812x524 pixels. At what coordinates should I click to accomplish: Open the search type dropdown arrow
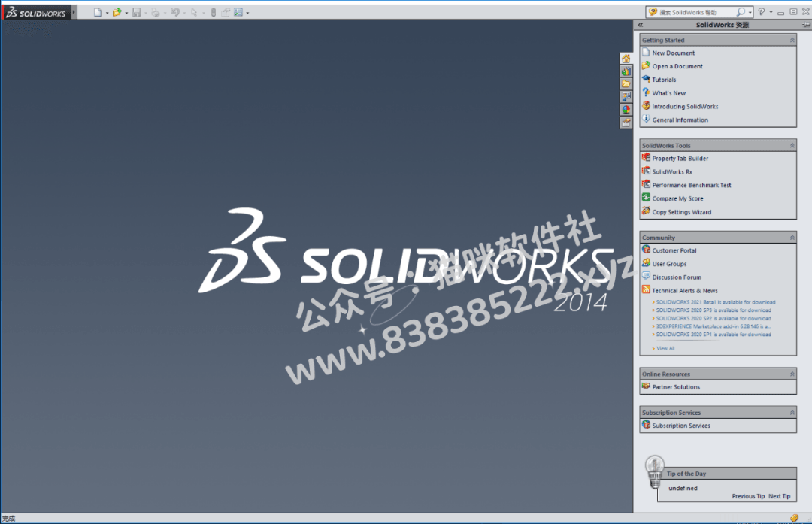[x=750, y=13]
